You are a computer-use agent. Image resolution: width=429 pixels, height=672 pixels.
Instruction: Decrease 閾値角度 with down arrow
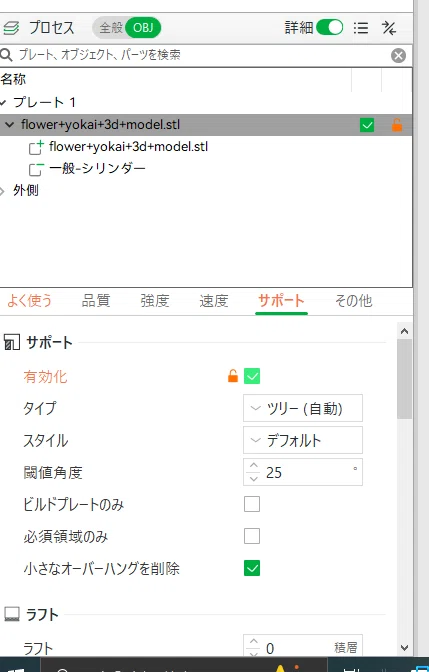coord(254,478)
